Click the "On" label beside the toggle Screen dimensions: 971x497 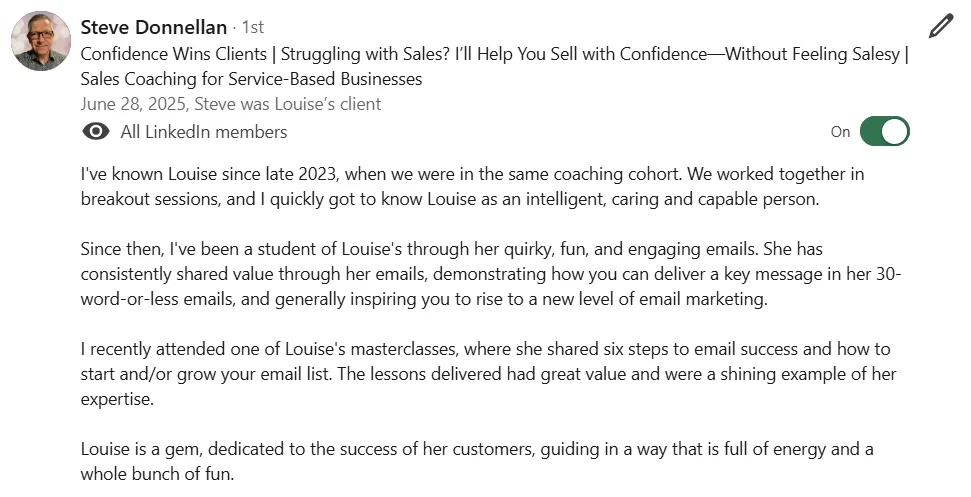[840, 132]
